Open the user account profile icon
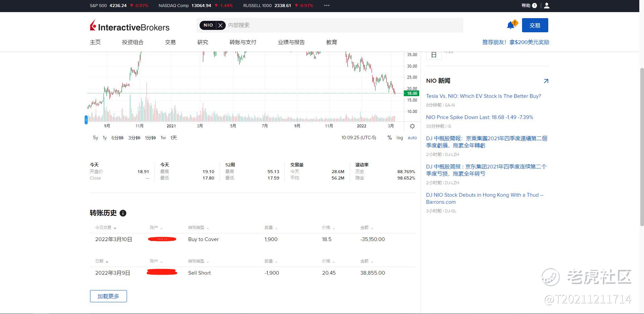The height and width of the screenshot is (314, 644). click(547, 5)
